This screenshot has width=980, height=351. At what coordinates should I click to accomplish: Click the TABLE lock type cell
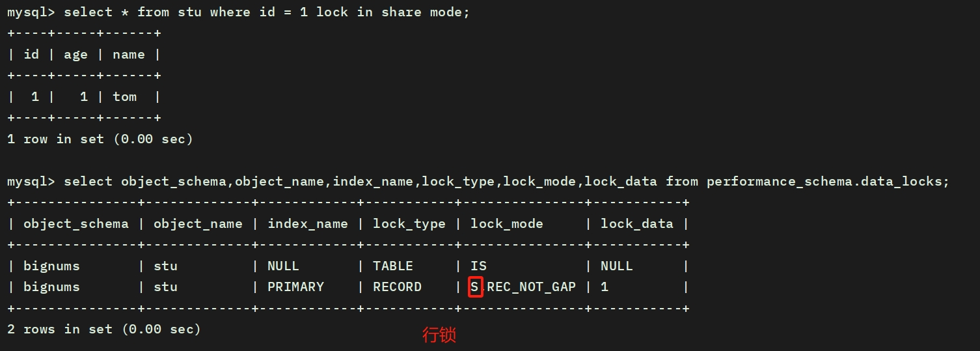click(x=392, y=266)
